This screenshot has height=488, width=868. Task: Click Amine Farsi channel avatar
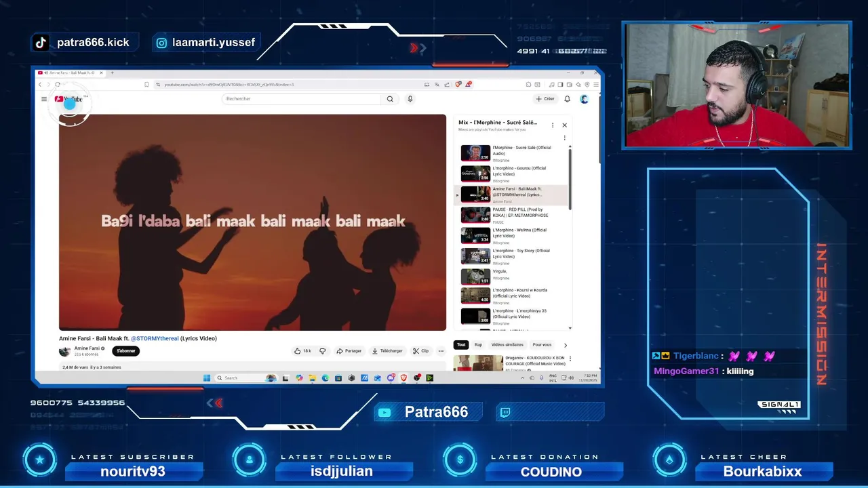[64, 351]
